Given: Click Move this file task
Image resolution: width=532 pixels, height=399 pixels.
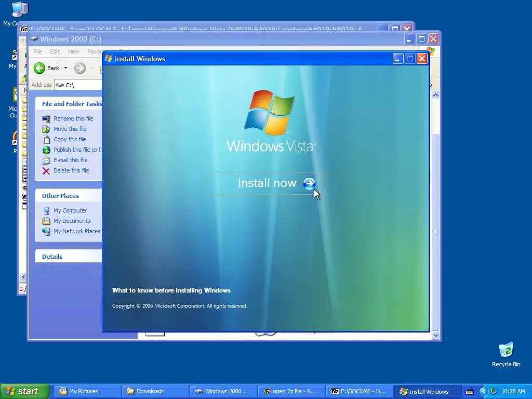Looking at the screenshot, I should [x=70, y=129].
